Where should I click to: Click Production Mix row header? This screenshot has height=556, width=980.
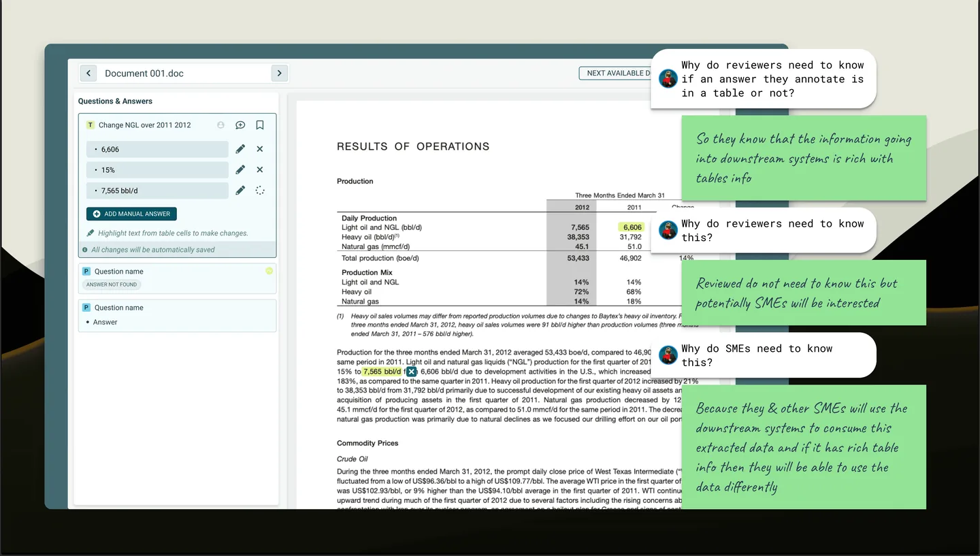tap(367, 272)
